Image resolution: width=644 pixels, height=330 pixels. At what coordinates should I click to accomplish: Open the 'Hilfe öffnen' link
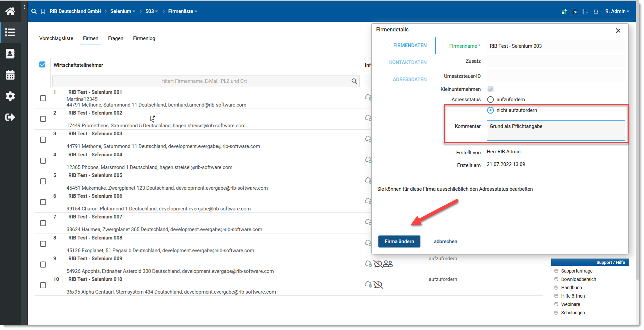pyautogui.click(x=573, y=296)
